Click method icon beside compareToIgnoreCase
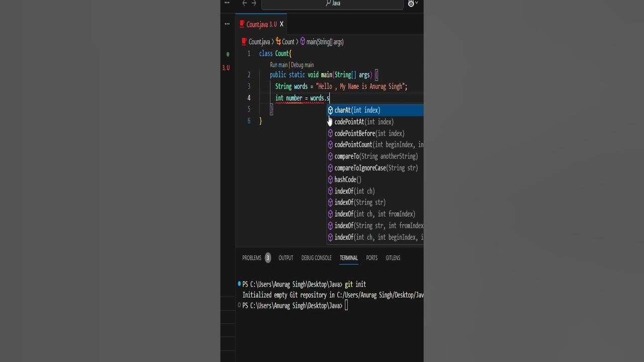The height and width of the screenshot is (362, 644). click(331, 168)
